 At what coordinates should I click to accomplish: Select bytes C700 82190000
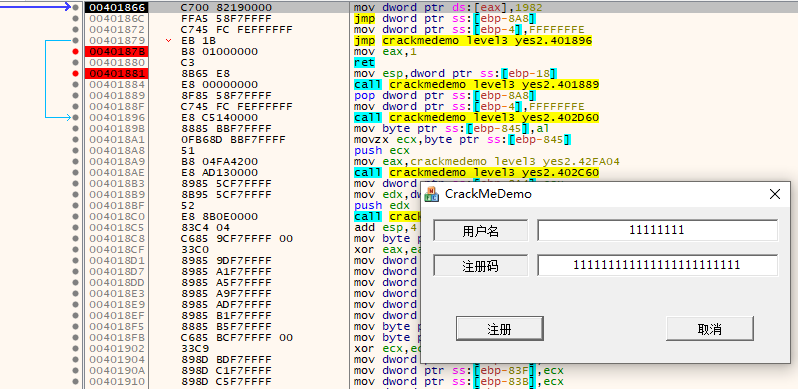pos(226,7)
